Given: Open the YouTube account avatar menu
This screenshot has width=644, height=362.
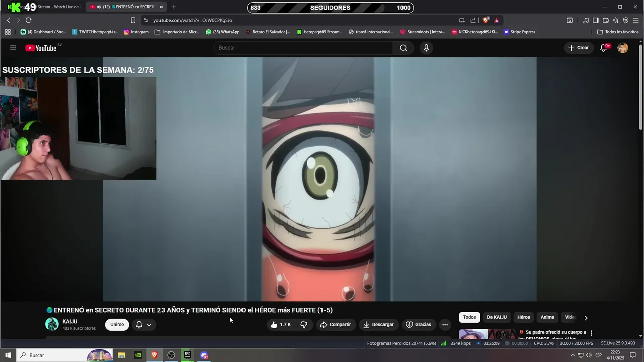Looking at the screenshot, I should click(623, 48).
